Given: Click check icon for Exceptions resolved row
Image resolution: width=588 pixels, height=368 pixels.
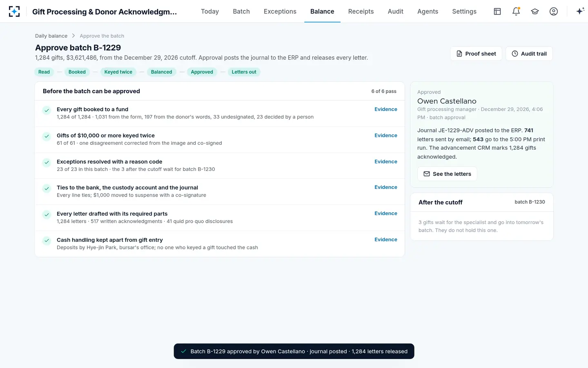Looking at the screenshot, I should coord(47,163).
